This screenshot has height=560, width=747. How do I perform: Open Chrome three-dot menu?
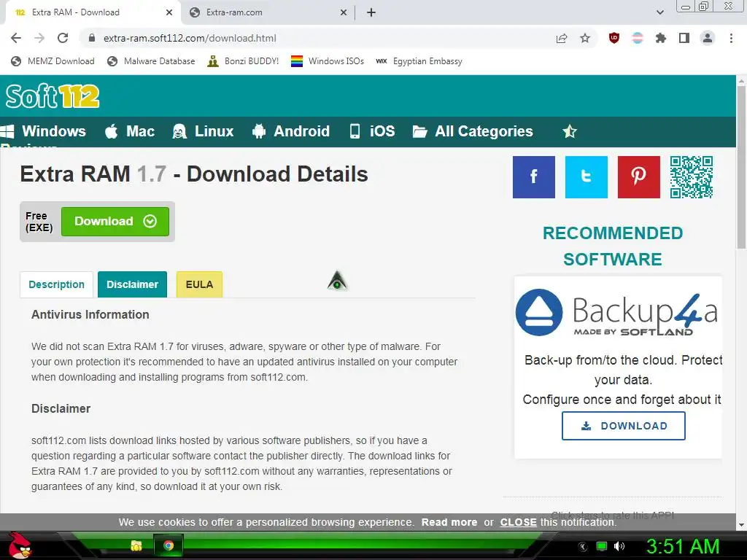(731, 38)
